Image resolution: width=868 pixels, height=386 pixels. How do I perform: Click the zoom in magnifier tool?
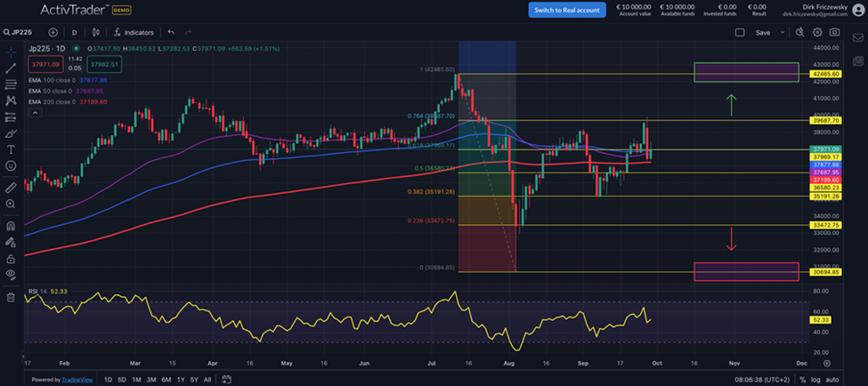tap(11, 205)
